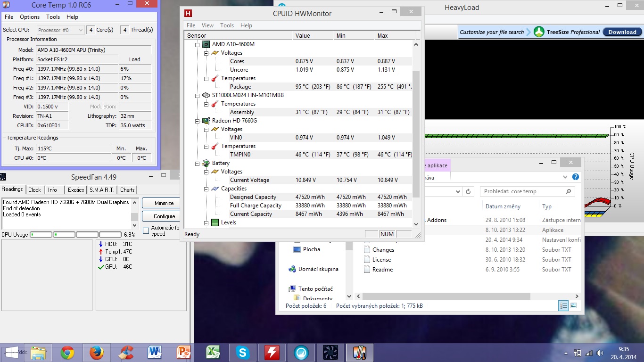Open Explorer help question mark icon

(x=575, y=177)
